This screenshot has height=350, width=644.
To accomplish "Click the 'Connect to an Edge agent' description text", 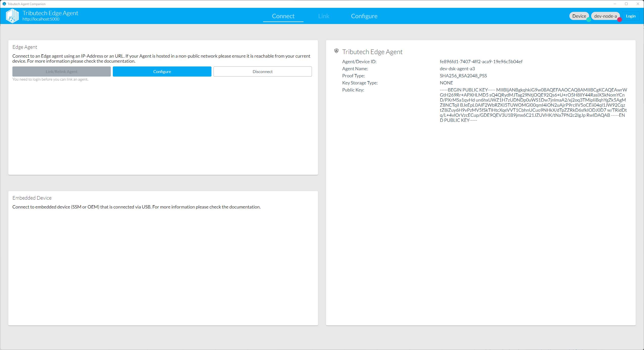I will (x=161, y=58).
